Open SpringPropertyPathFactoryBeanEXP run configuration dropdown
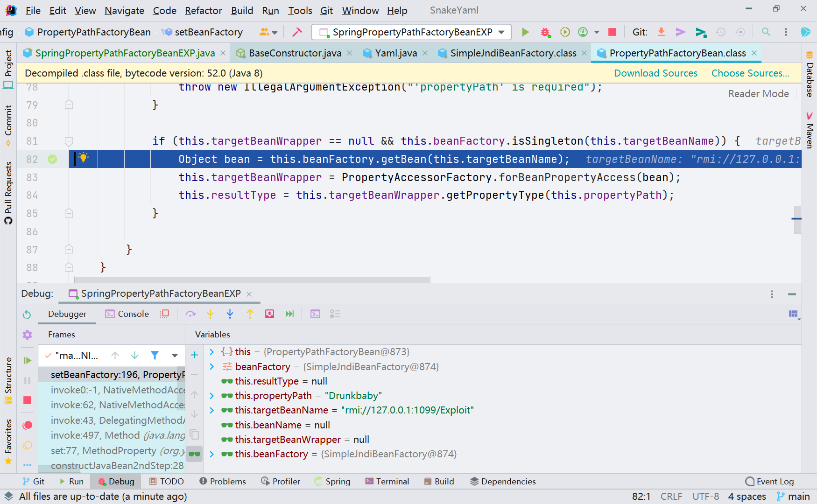This screenshot has height=504, width=817. [x=412, y=32]
